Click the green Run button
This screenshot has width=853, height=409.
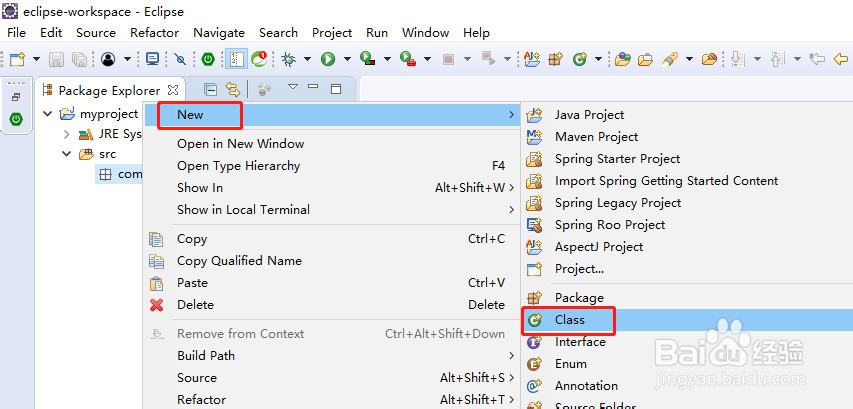coord(327,59)
